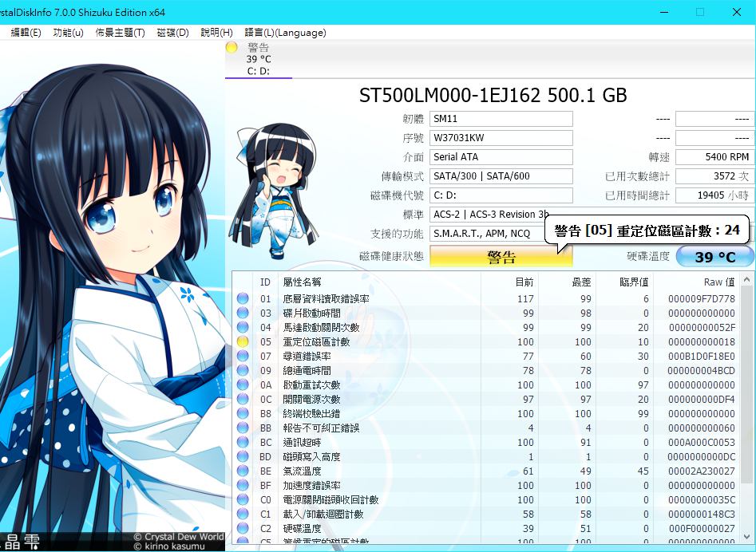Click the status icon for 通訊超時 row
This screenshot has height=552, width=756.
(x=243, y=442)
